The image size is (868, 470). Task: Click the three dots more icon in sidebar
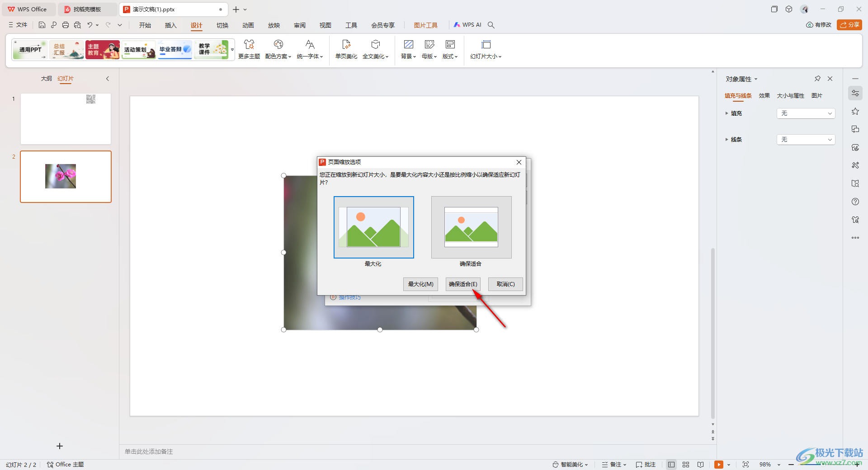point(855,238)
